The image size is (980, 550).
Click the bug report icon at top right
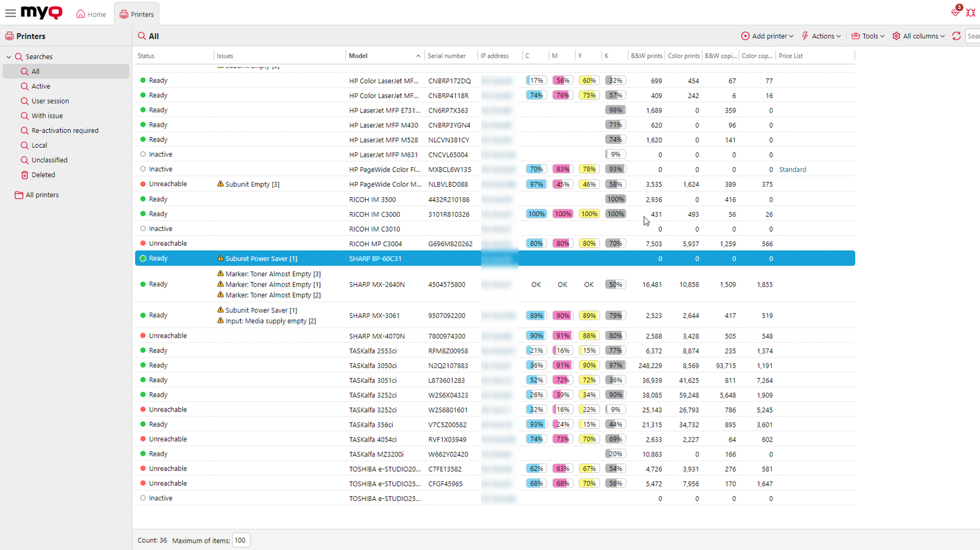tap(971, 12)
